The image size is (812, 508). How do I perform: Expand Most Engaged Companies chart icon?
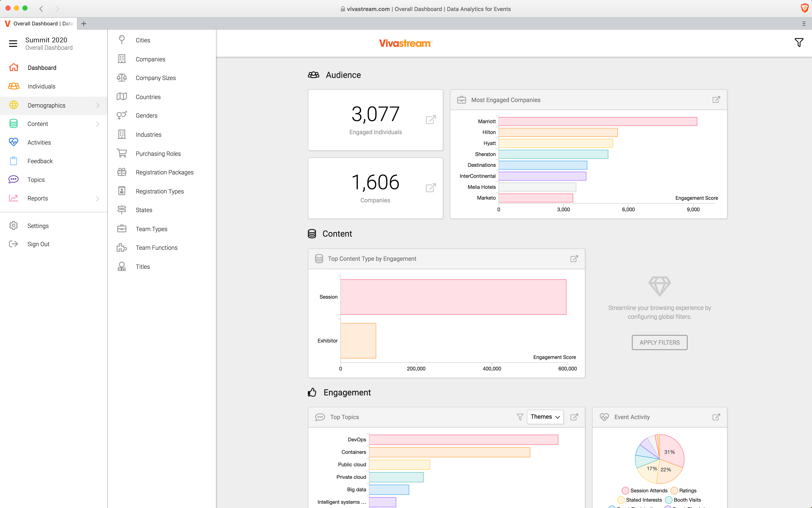716,99
